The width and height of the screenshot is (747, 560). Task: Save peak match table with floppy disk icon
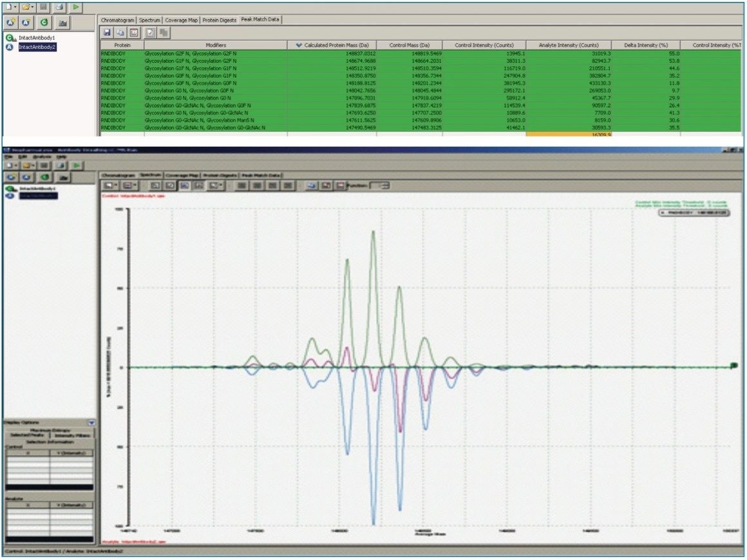coord(107,32)
